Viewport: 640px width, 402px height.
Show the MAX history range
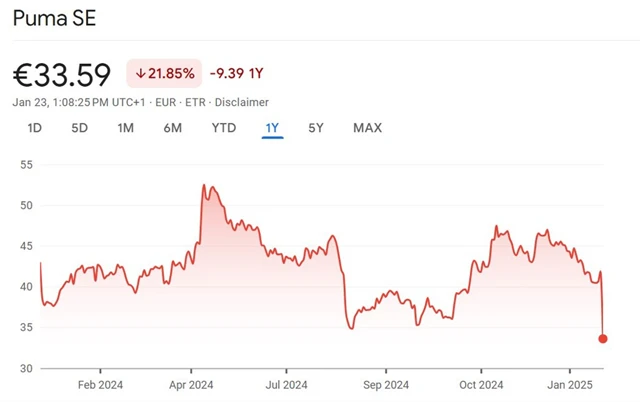point(367,128)
